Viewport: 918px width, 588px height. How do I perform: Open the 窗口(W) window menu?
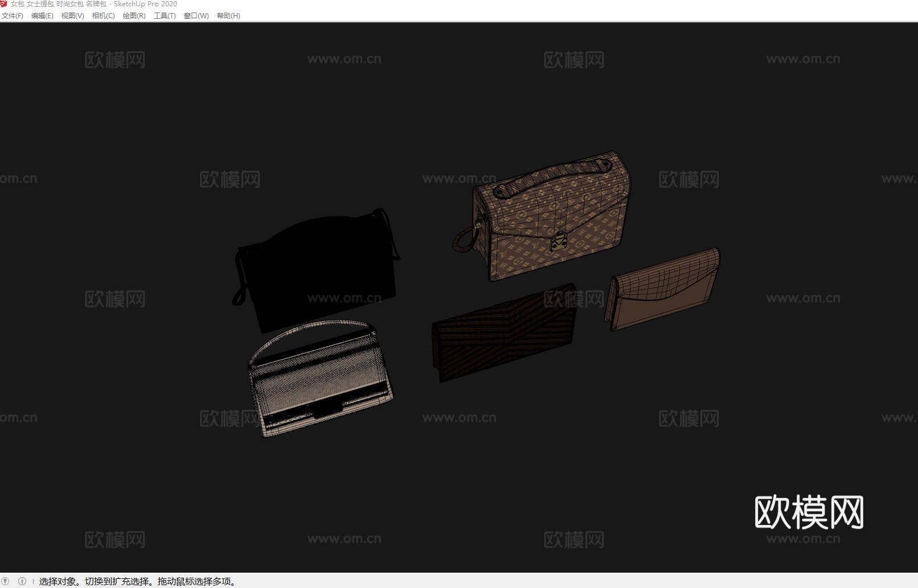click(196, 16)
